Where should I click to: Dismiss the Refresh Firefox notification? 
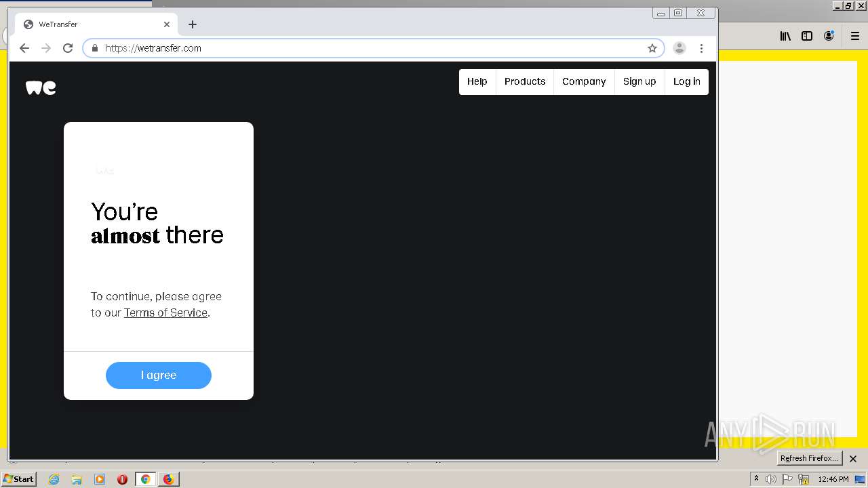pyautogui.click(x=853, y=459)
